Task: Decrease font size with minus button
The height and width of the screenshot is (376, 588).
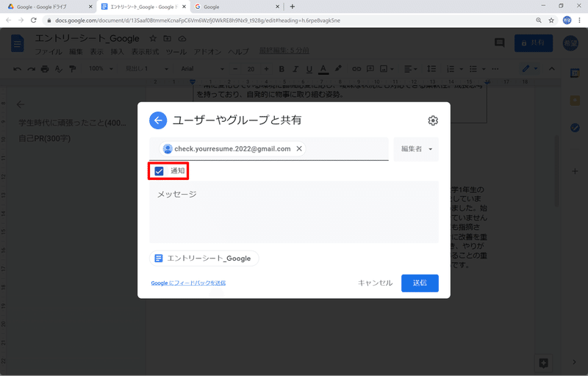Action: (x=235, y=69)
